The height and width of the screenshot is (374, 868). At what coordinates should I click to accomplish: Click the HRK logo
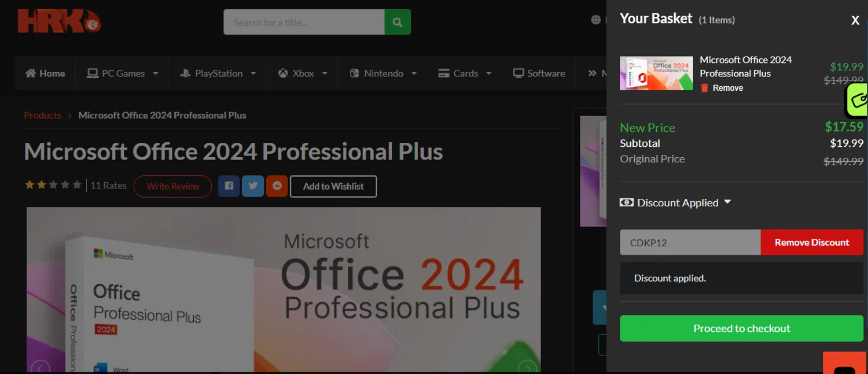click(x=59, y=21)
